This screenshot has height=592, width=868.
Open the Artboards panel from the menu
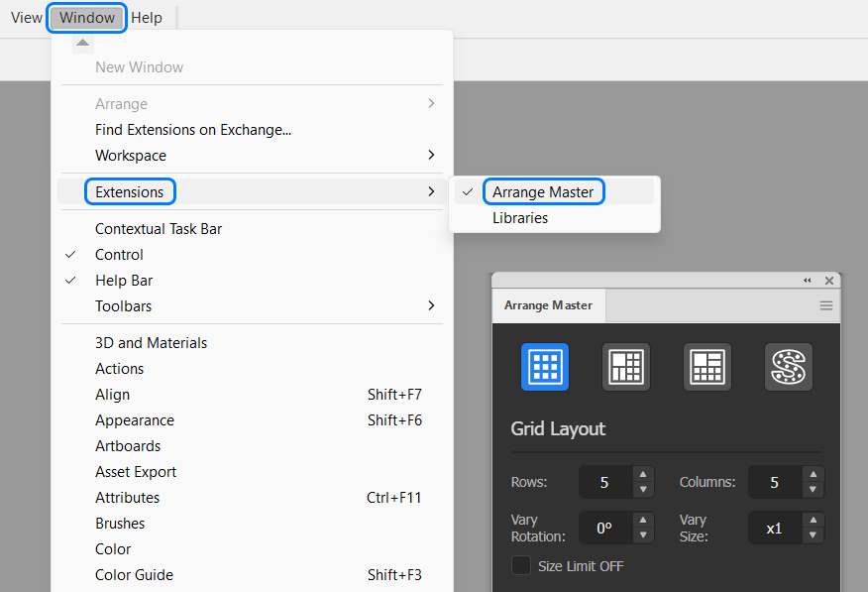(252, 446)
